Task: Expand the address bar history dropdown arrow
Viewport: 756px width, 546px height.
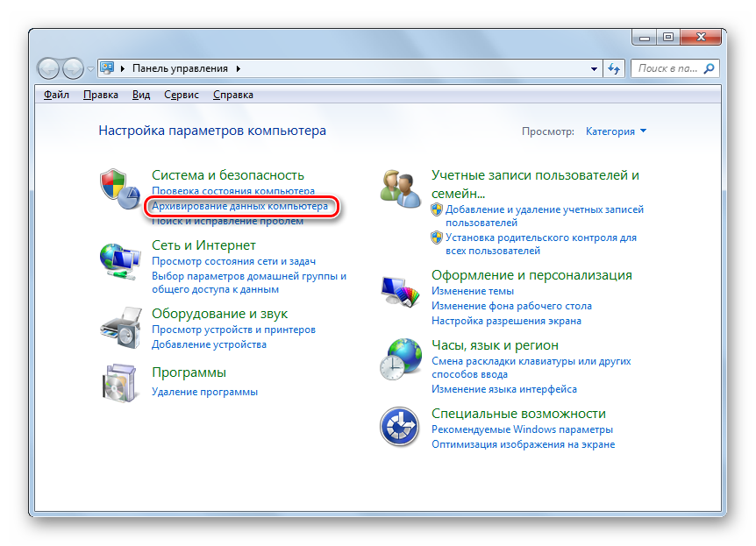Action: coord(594,68)
